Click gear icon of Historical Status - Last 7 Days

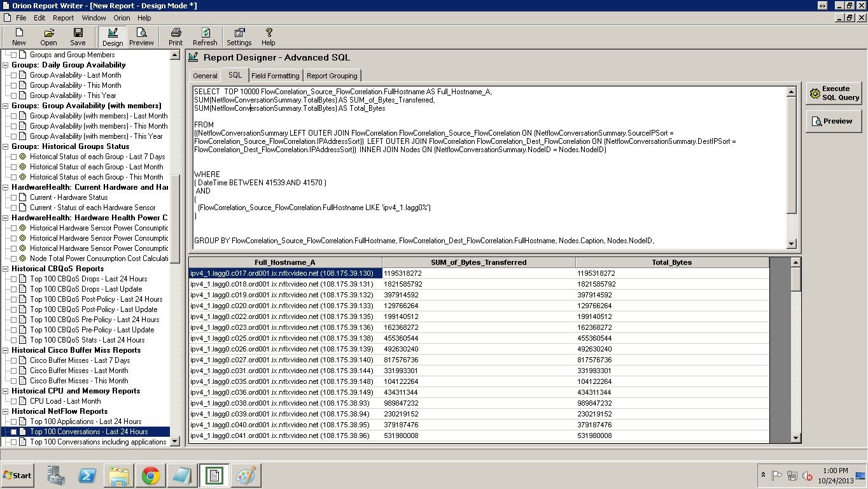(x=23, y=157)
